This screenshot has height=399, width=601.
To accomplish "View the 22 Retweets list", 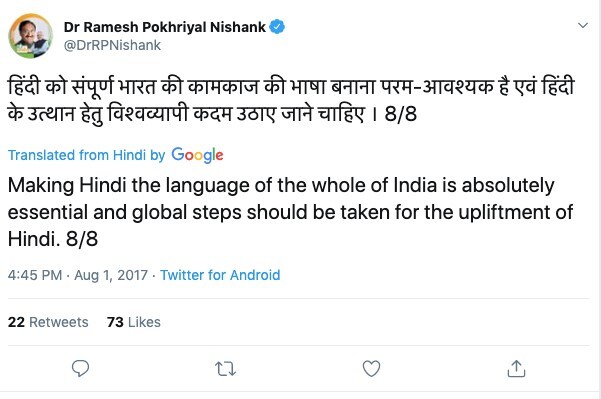I will click(48, 322).
